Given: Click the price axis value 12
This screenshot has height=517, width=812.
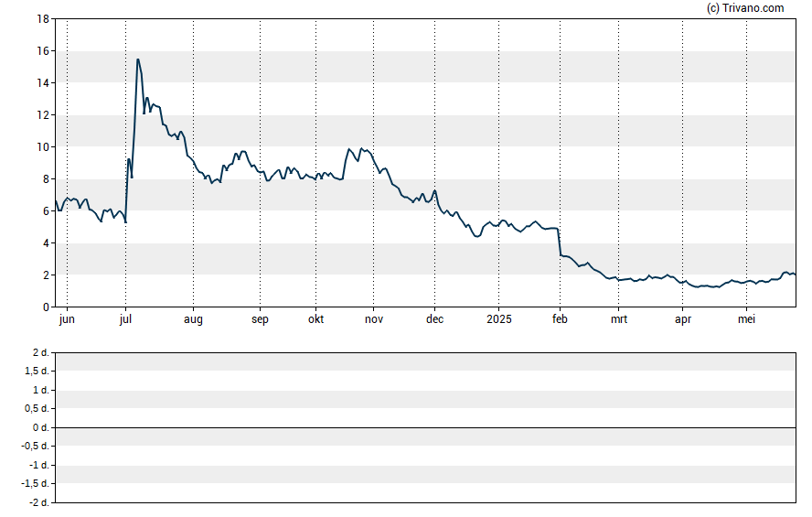Looking at the screenshot, I should click(43, 115).
